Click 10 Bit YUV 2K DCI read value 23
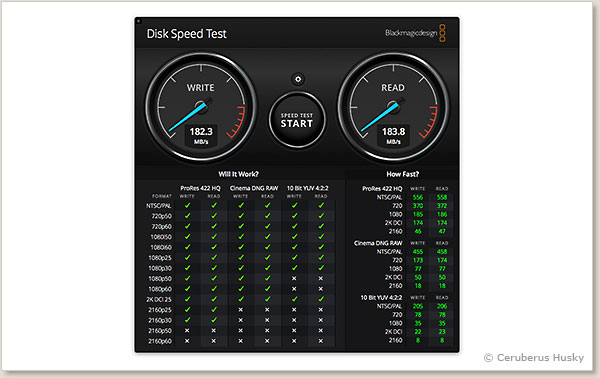 442,332
